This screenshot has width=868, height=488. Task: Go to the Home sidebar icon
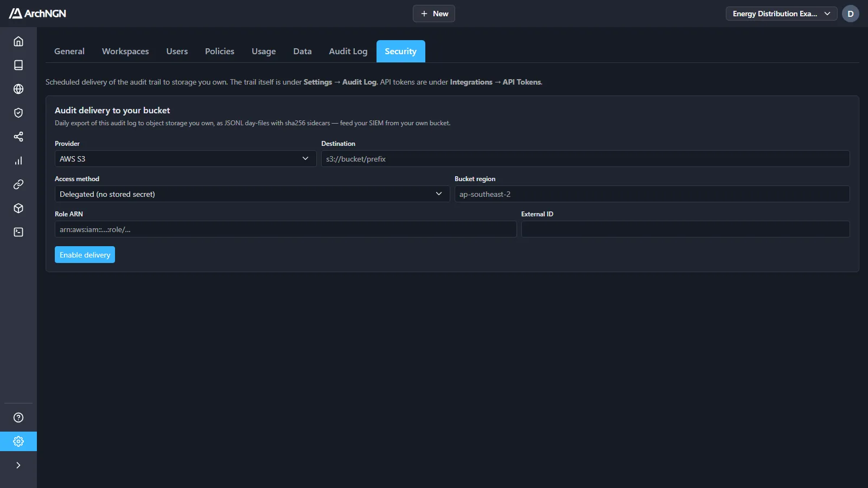pos(18,41)
